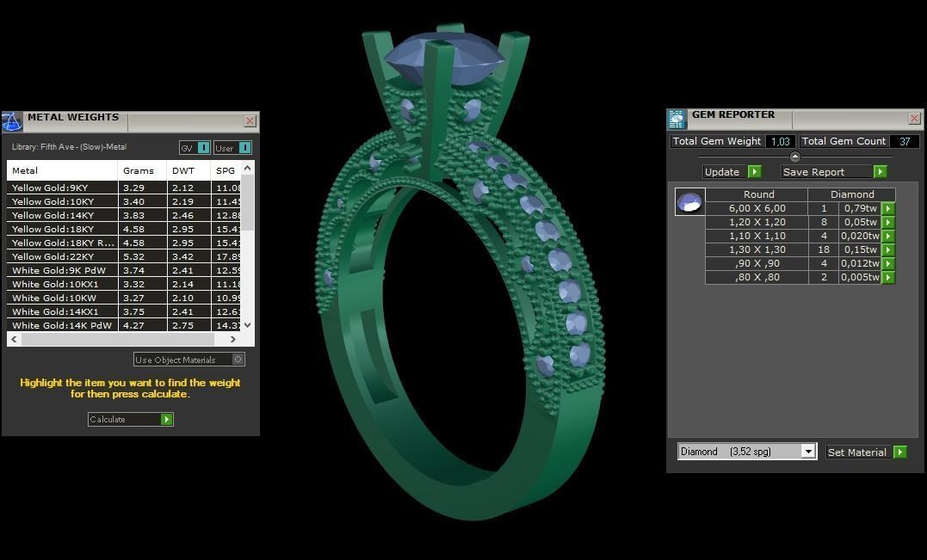Viewport: 927px width, 560px height.
Task: Click the Round column header
Action: (x=758, y=194)
